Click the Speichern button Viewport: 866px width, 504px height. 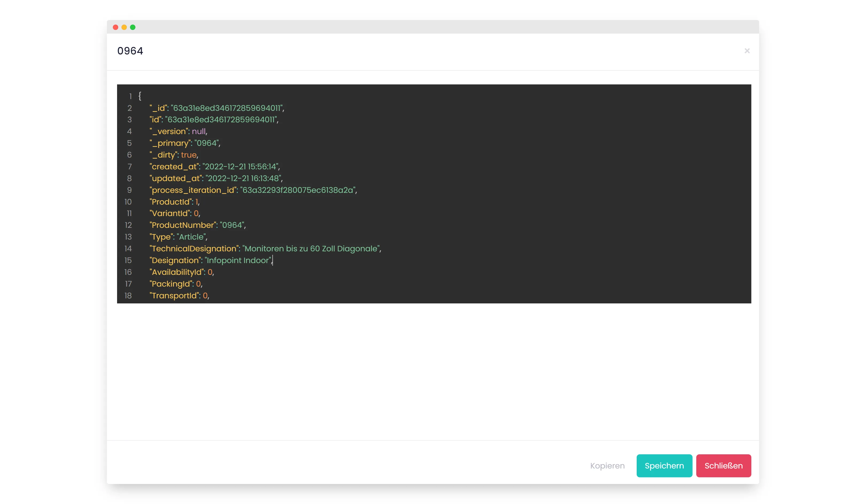coord(664,466)
